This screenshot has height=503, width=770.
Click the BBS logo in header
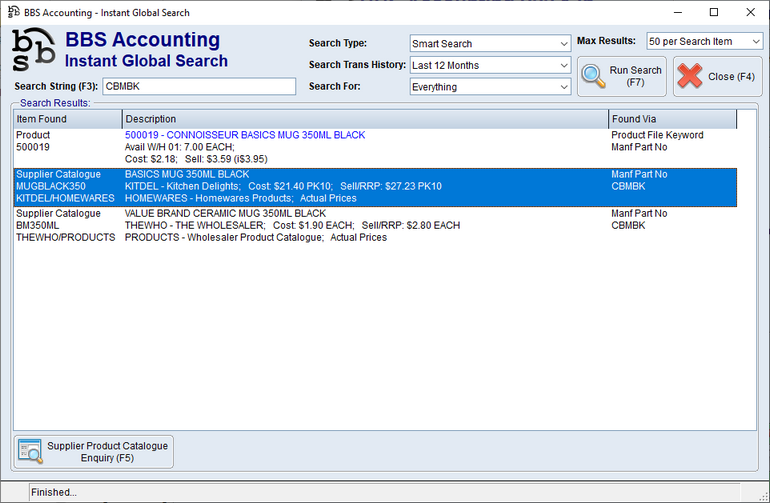pyautogui.click(x=33, y=52)
